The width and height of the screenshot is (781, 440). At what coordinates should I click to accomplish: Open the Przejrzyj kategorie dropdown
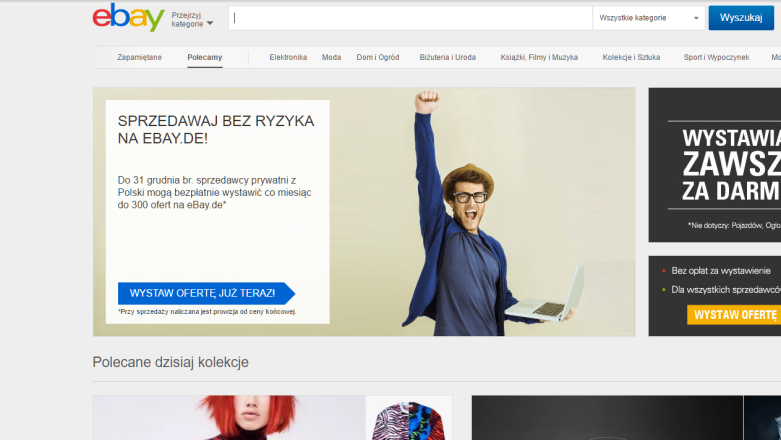pyautogui.click(x=192, y=19)
